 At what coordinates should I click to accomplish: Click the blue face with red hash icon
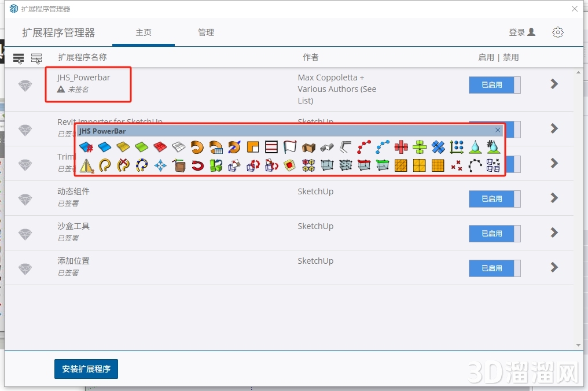86,147
